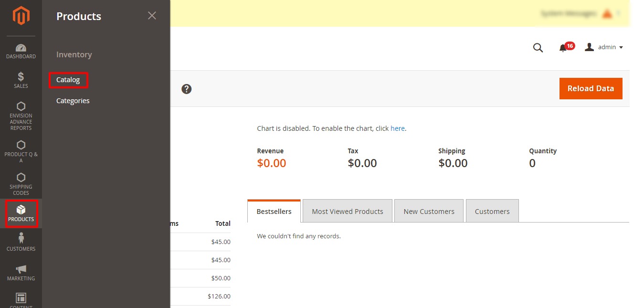The height and width of the screenshot is (308, 644).
Task: Open the Shipping Codes section
Action: [21, 183]
